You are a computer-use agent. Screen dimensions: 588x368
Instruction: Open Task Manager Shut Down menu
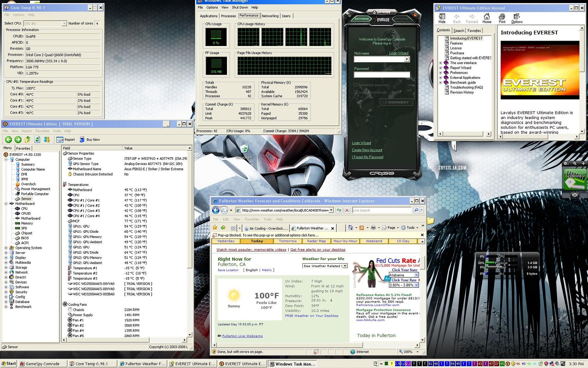click(x=240, y=7)
